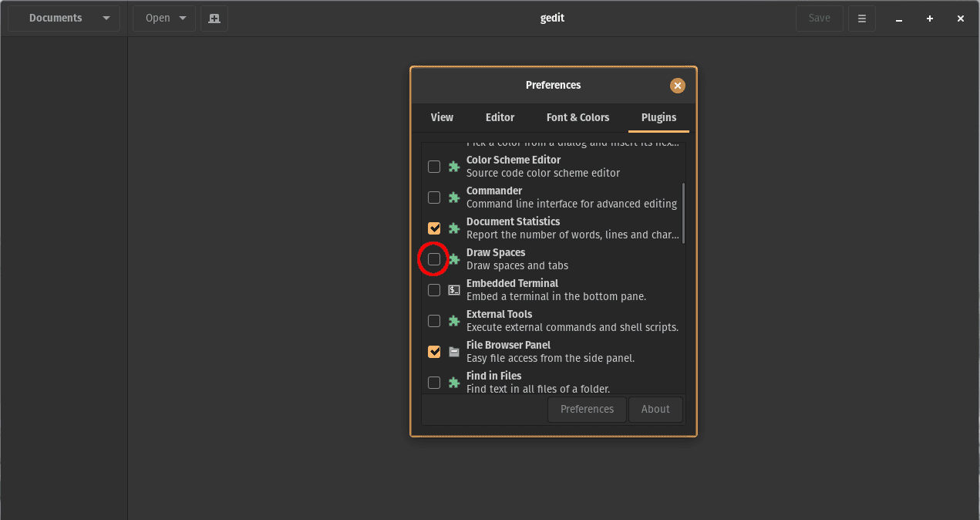Image resolution: width=980 pixels, height=520 pixels.
Task: Select 'Embed a terminal in the bottom pane.'
Action: click(556, 297)
